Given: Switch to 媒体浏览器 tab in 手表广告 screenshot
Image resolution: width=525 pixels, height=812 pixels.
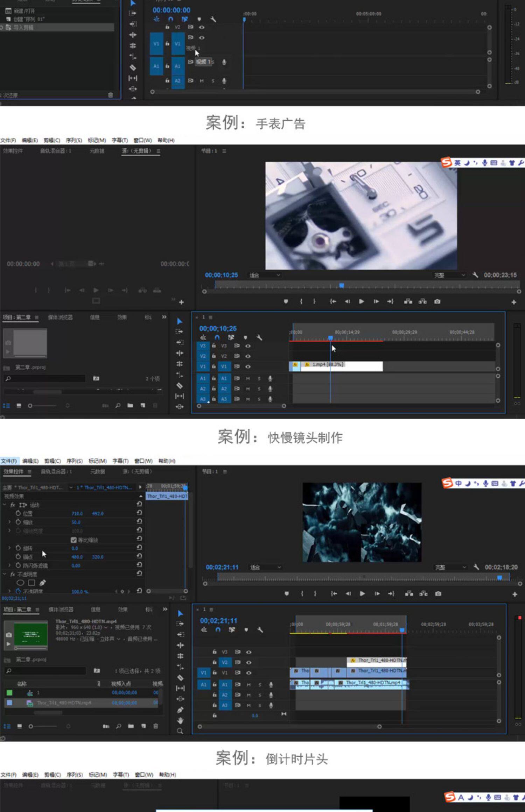Looking at the screenshot, I should (60, 317).
